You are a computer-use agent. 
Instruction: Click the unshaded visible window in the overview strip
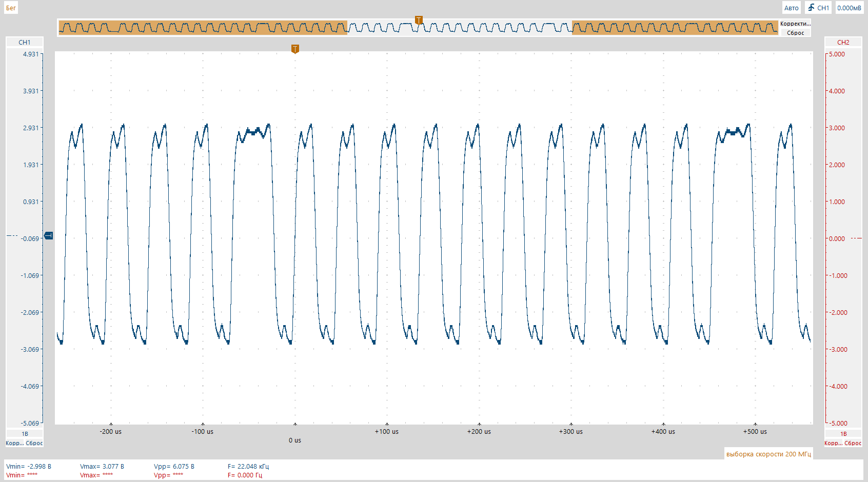pyautogui.click(x=460, y=28)
